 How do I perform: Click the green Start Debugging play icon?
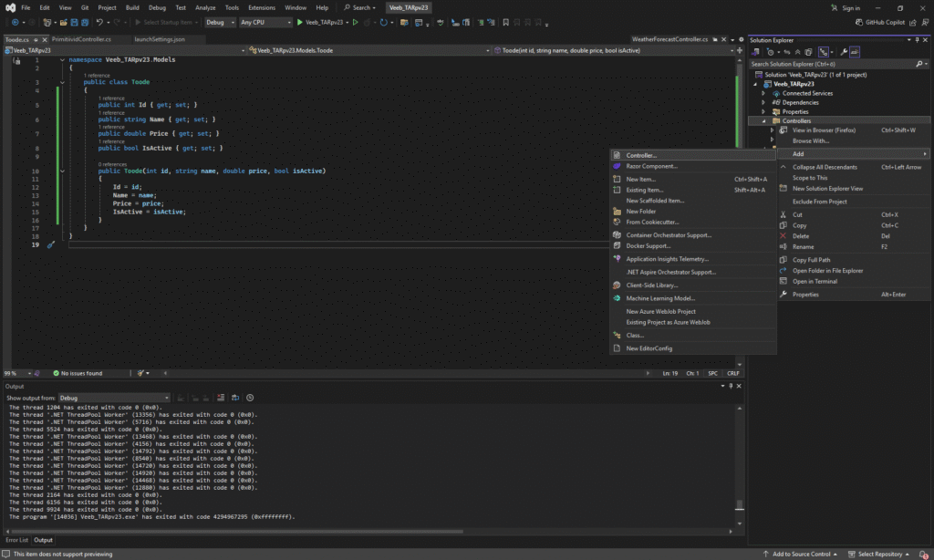click(298, 22)
